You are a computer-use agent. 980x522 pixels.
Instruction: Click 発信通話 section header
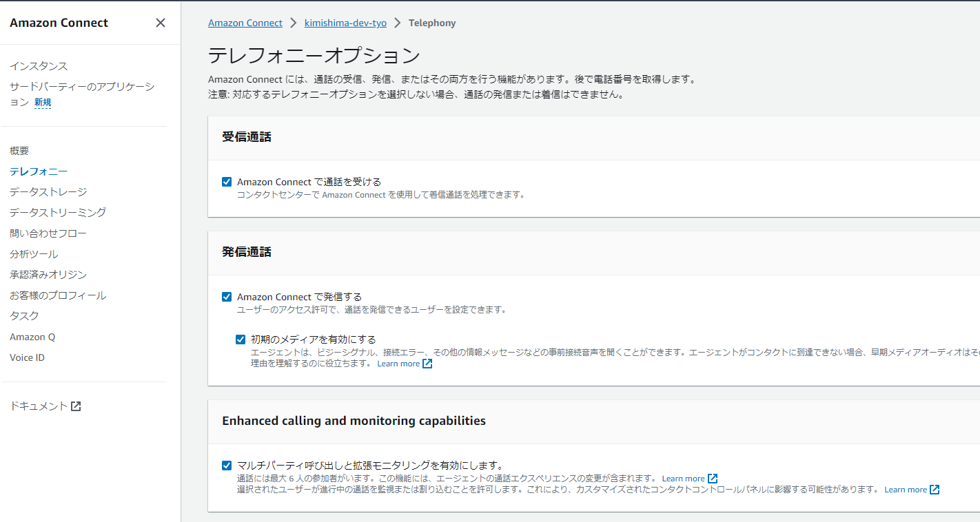click(x=247, y=252)
